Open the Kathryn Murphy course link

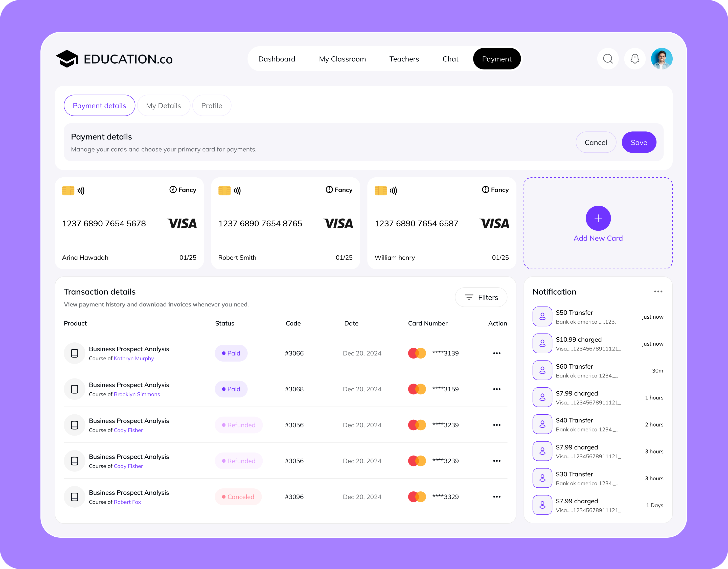134,359
